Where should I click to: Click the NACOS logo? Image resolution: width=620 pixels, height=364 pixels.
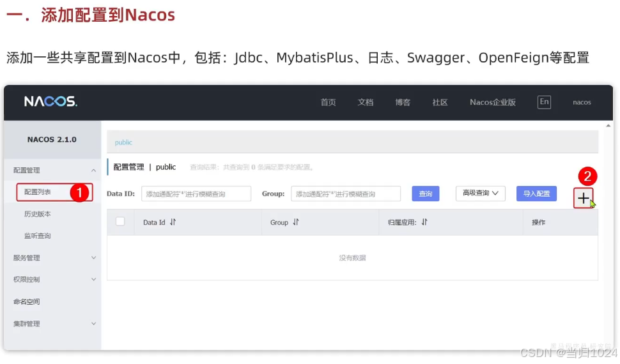pyautogui.click(x=50, y=102)
